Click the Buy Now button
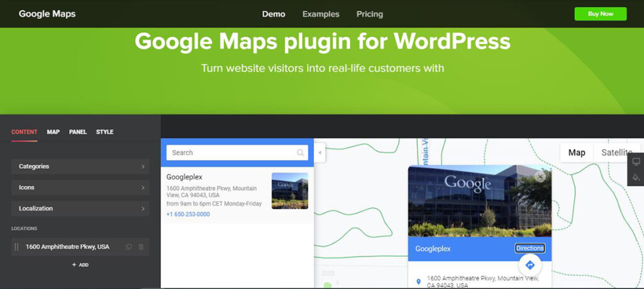The image size is (644, 289). tap(601, 14)
